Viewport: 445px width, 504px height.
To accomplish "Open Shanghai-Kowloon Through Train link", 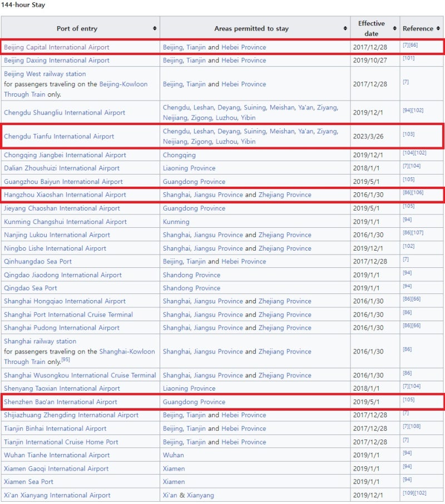I will click(x=127, y=351).
